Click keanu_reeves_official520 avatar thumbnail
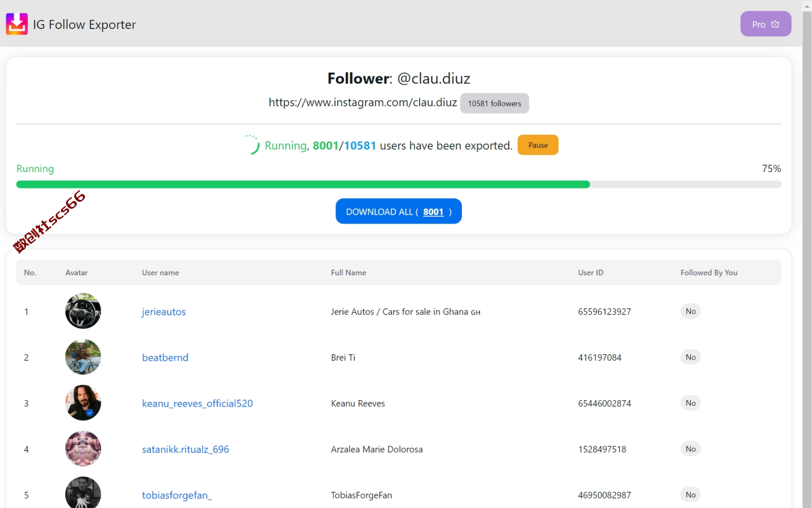Image resolution: width=812 pixels, height=508 pixels. [83, 403]
